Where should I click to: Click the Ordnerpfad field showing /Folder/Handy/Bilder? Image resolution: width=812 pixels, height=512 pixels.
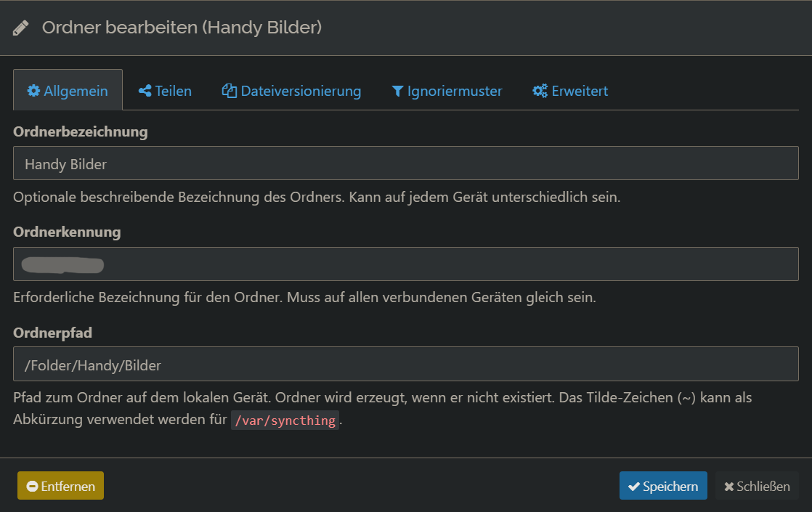[x=406, y=364]
